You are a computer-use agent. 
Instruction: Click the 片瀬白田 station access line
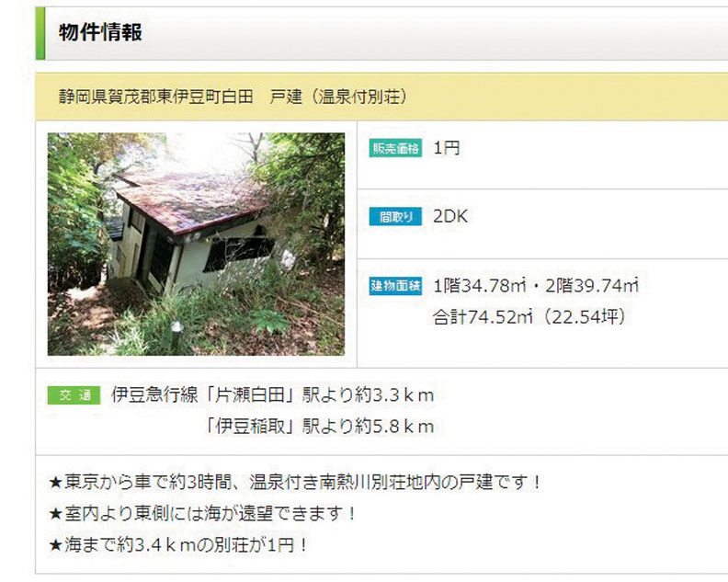(272, 395)
